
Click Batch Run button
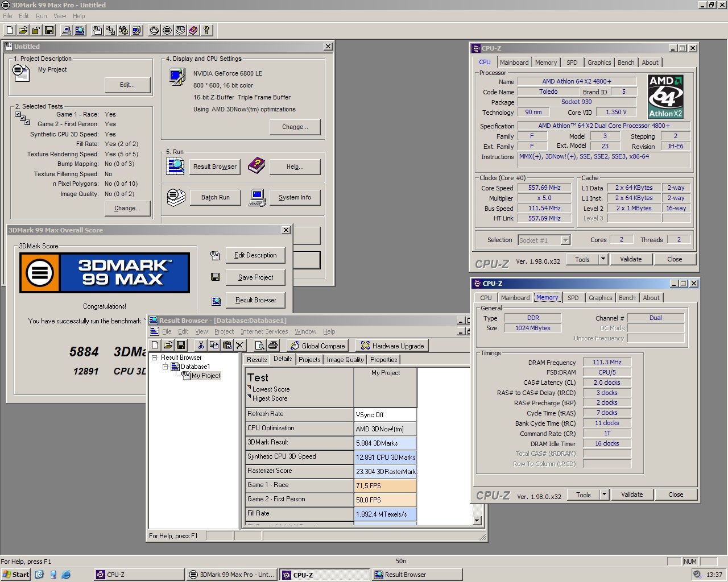click(x=216, y=197)
